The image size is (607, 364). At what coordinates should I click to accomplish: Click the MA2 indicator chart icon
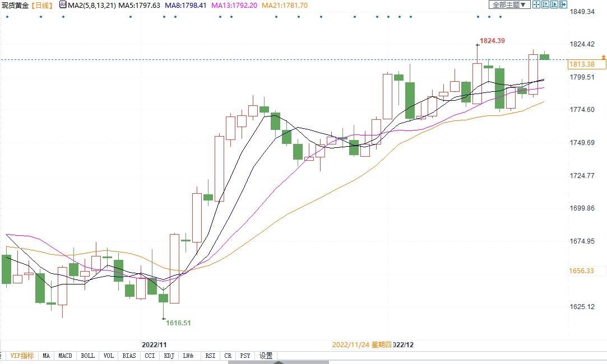tap(62, 5)
